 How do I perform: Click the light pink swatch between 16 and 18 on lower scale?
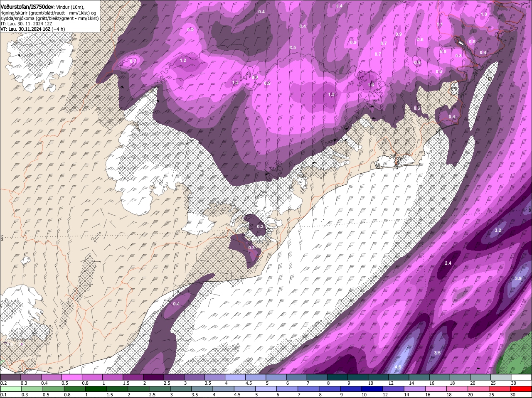click(436, 389)
